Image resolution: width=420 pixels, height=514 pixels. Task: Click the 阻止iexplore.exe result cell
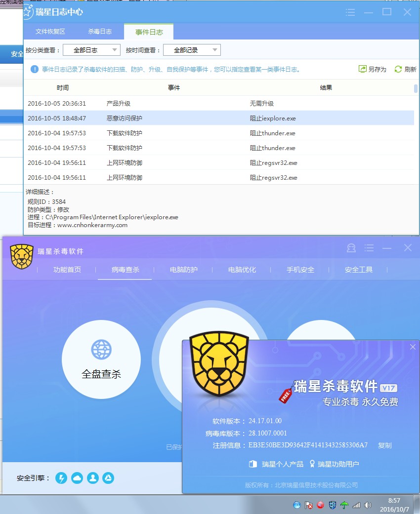pyautogui.click(x=273, y=119)
